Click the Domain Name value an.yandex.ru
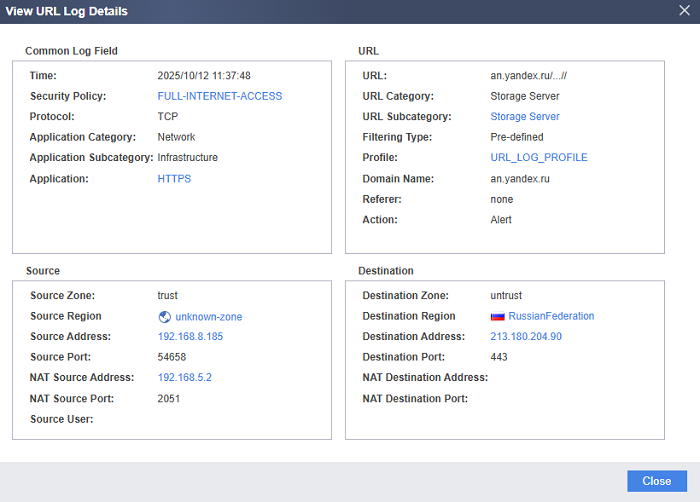 pos(520,179)
